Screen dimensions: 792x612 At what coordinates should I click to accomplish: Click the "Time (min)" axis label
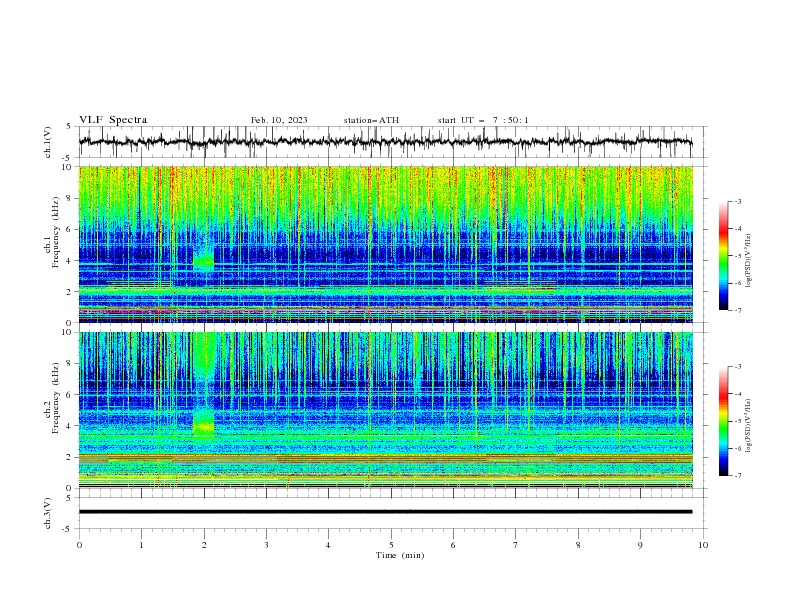[x=400, y=555]
